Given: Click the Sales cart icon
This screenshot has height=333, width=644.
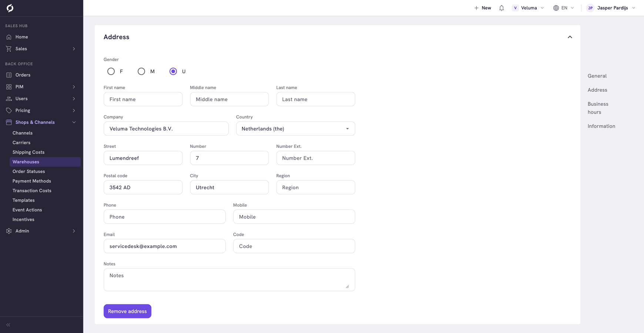Looking at the screenshot, I should coord(9,49).
